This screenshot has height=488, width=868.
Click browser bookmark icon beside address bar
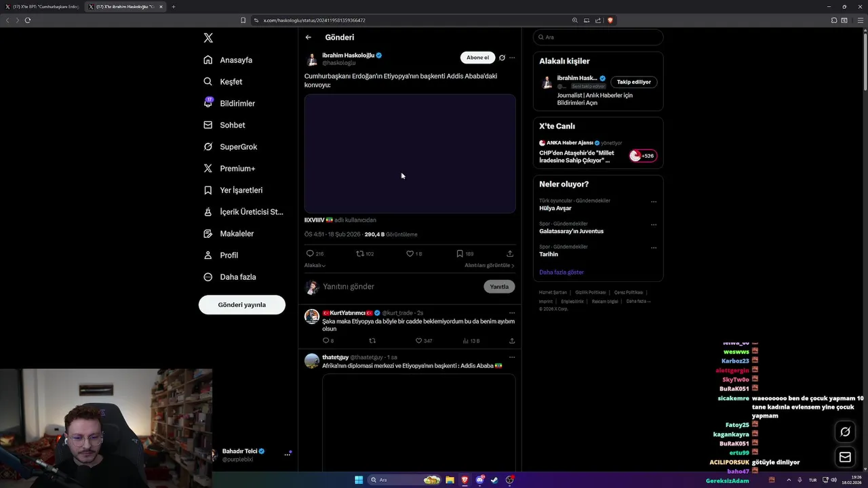coord(243,20)
